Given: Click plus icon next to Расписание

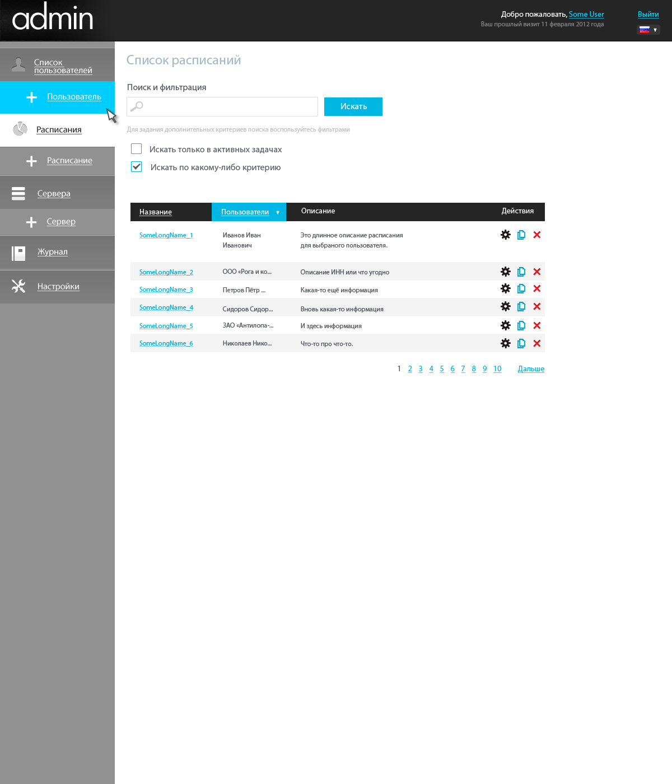Looking at the screenshot, I should click(31, 161).
